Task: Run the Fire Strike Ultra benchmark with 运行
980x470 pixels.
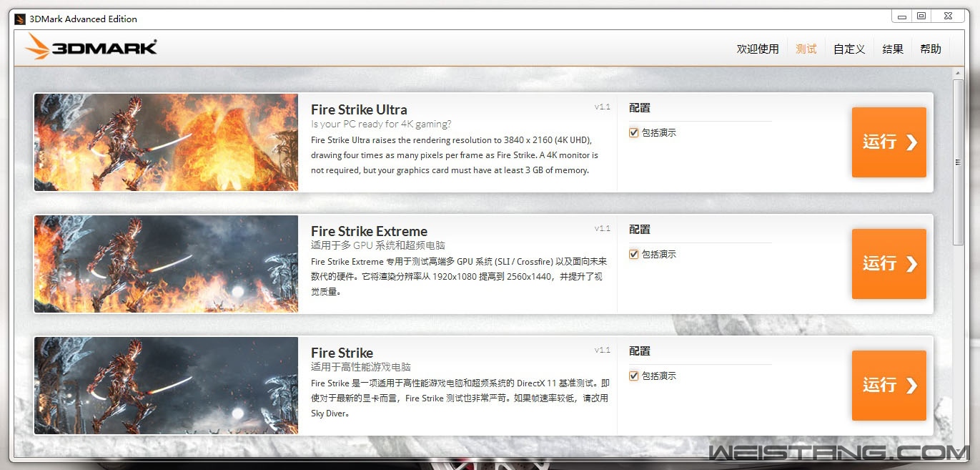Action: pyautogui.click(x=889, y=142)
